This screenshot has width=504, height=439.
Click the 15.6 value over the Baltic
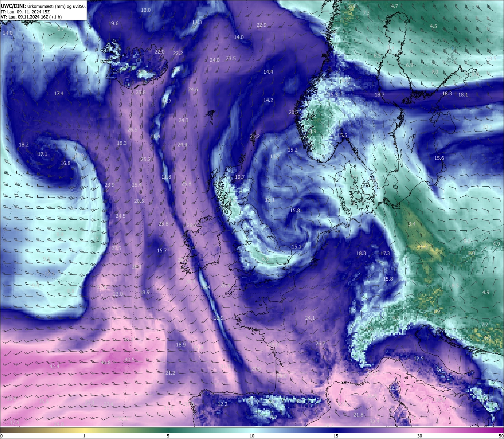pyautogui.click(x=439, y=158)
